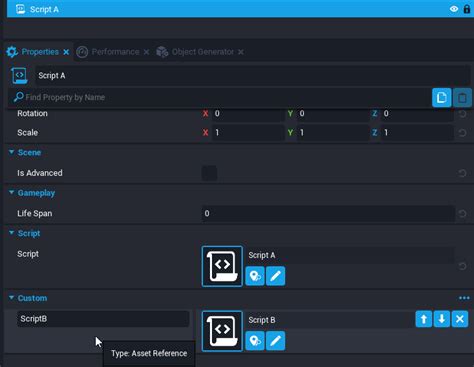Screen dimensions: 474x367
Task: Edit Rotation Z value
Action: point(417,114)
